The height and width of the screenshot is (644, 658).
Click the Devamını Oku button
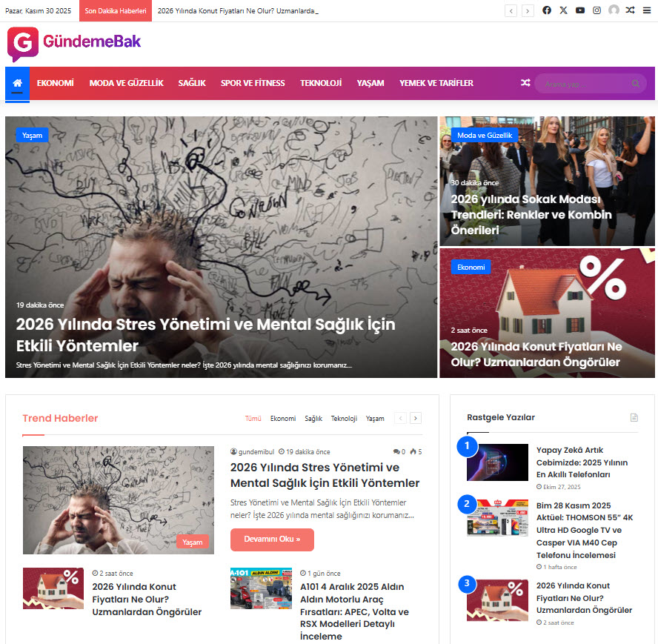point(272,540)
